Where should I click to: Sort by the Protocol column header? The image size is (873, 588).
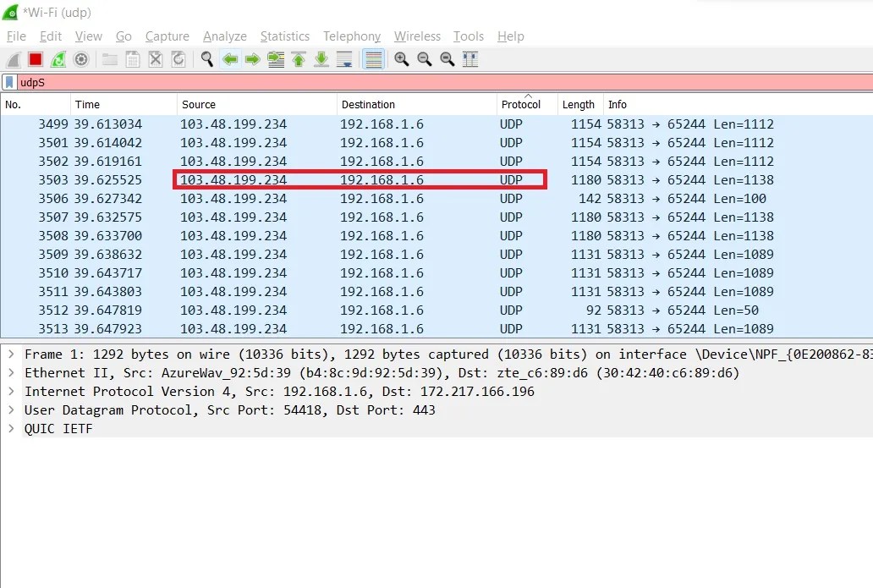[527, 105]
